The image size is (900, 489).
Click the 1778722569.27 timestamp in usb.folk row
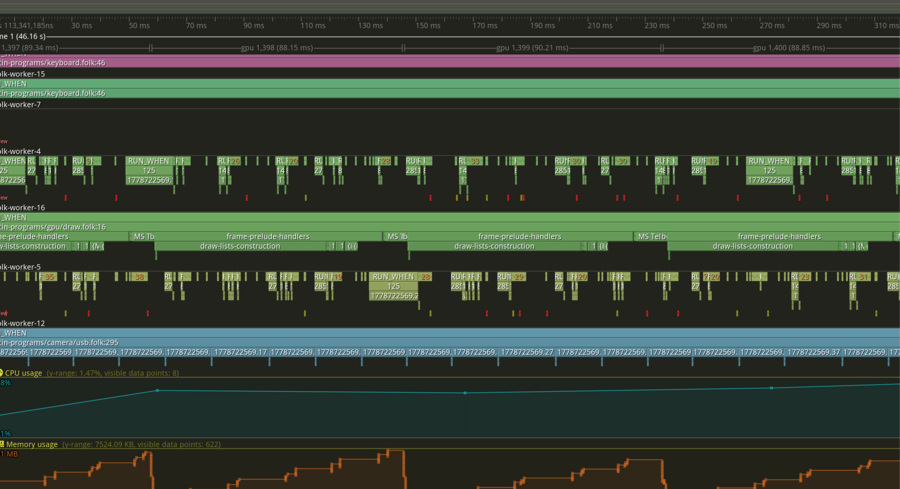click(526, 352)
